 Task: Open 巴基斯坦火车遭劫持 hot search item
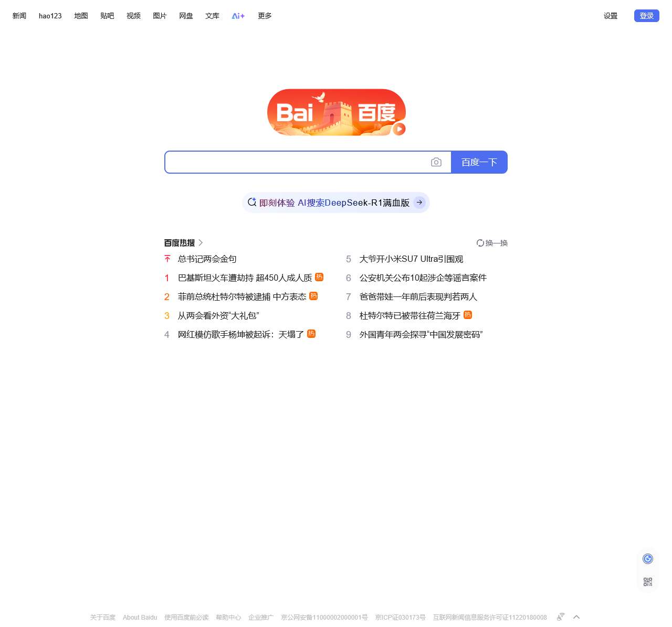coord(245,278)
